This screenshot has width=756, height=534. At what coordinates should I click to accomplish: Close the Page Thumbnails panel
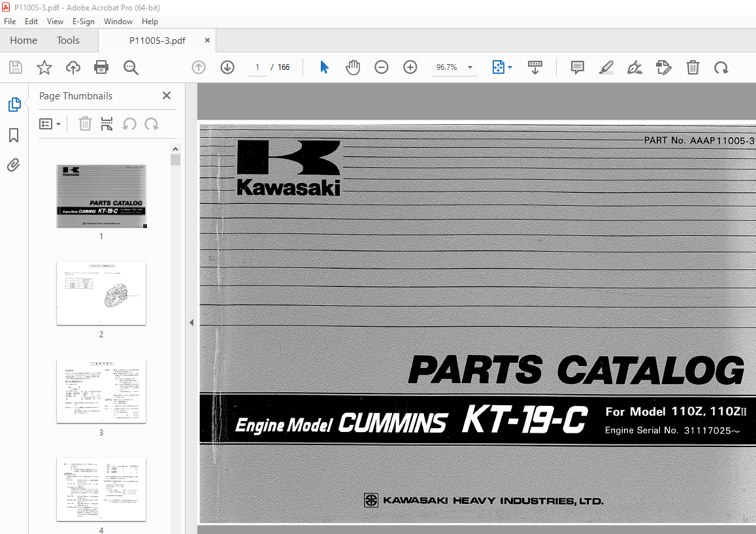(x=167, y=95)
